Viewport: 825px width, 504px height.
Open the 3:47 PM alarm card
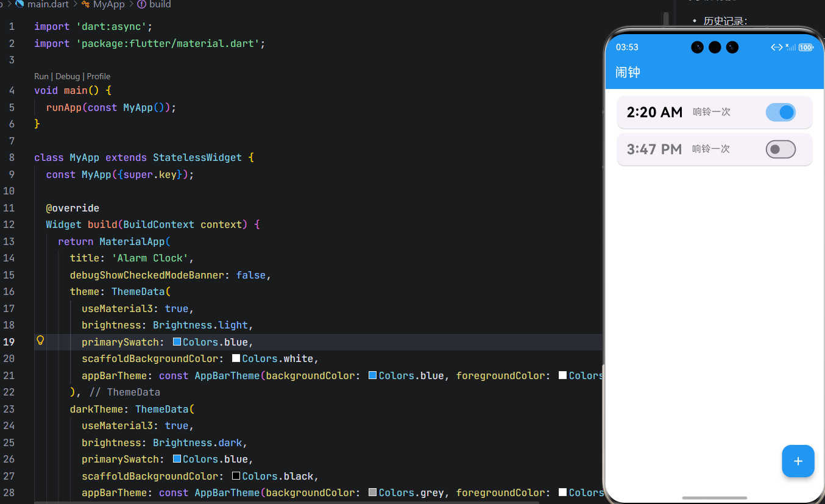tap(715, 149)
